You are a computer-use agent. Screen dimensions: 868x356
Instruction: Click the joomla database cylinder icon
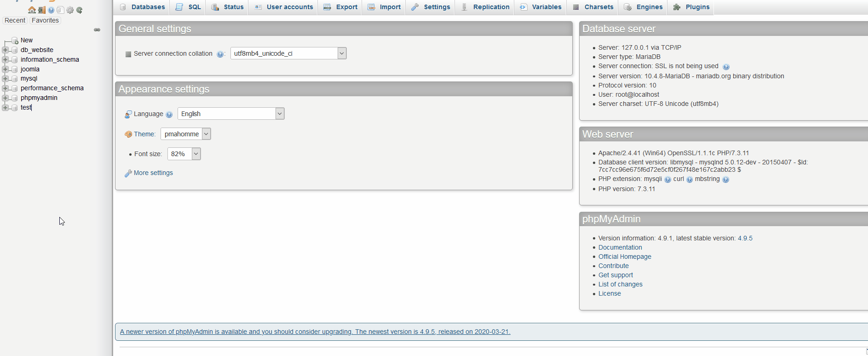pyautogui.click(x=15, y=70)
